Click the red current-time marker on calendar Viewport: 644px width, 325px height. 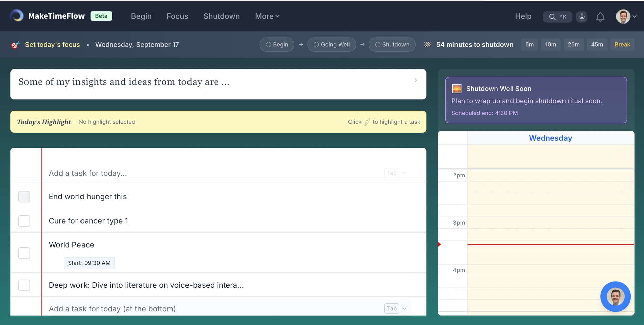coord(440,244)
